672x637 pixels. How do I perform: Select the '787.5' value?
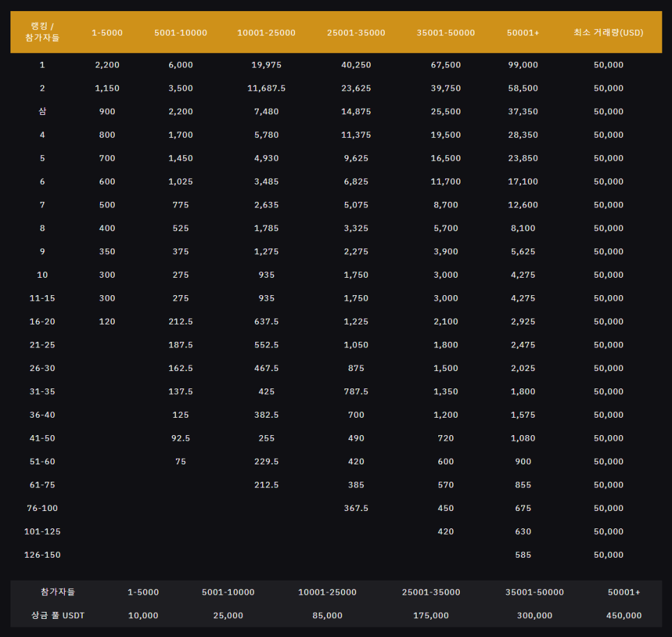click(x=355, y=391)
